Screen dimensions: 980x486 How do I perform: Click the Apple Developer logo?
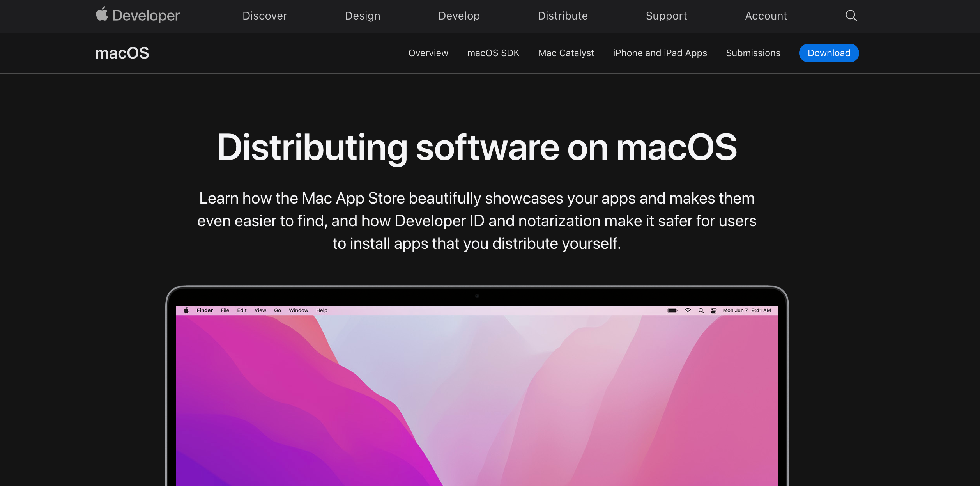click(138, 16)
